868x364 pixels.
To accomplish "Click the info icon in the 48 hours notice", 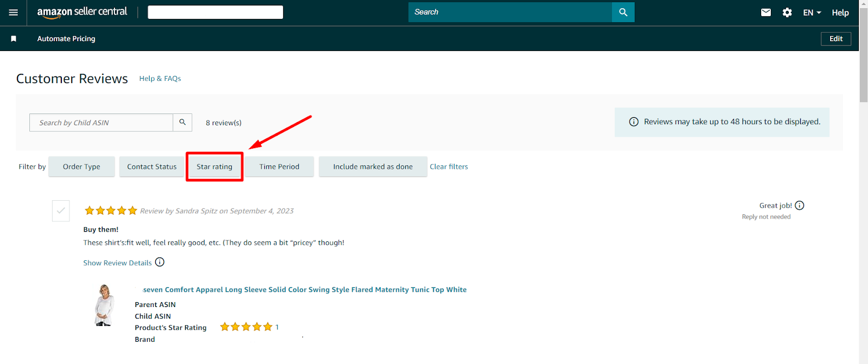I will click(634, 122).
